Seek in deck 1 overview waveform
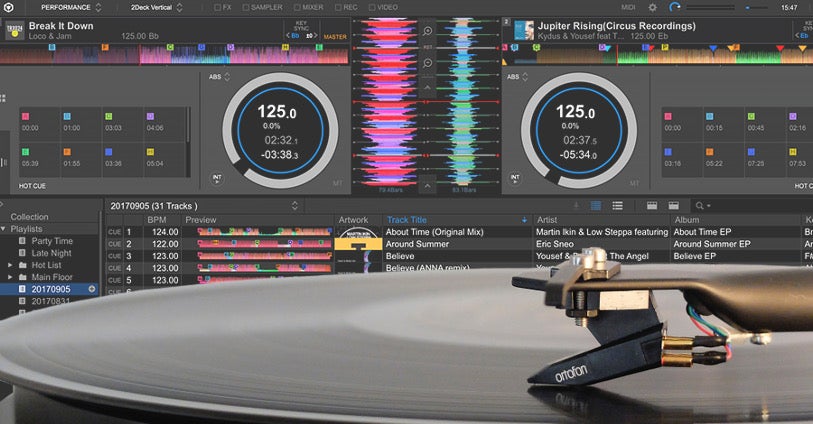Image resolution: width=813 pixels, height=424 pixels. click(x=174, y=54)
